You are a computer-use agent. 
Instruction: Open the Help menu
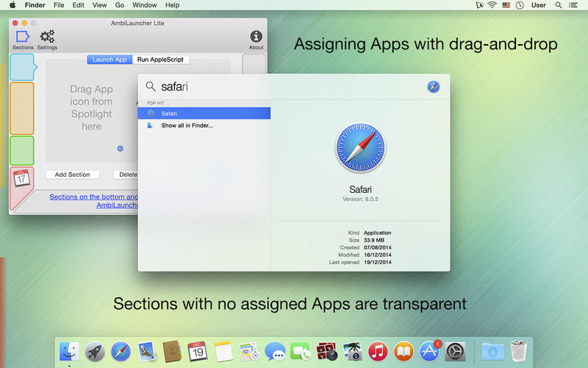pos(172,5)
